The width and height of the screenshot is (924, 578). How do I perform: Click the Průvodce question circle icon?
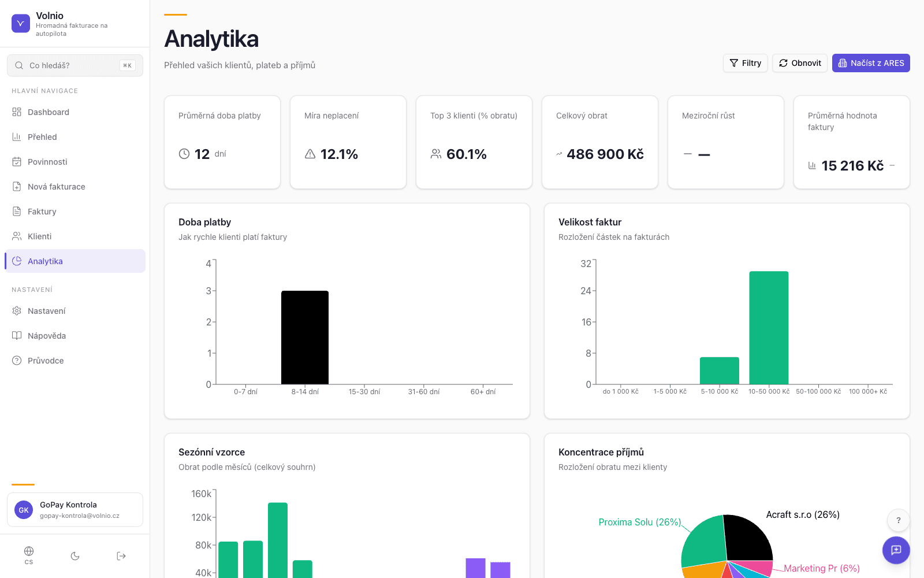coord(17,361)
